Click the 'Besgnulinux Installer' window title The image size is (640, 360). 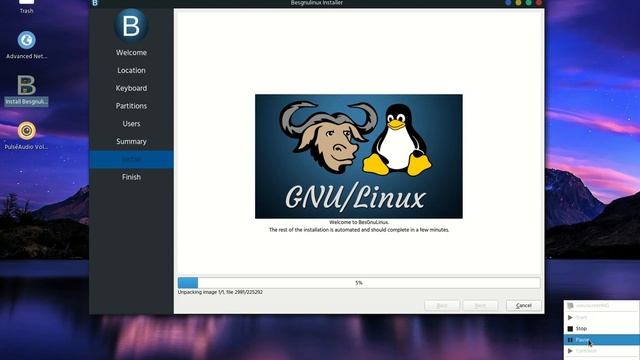click(317, 3)
